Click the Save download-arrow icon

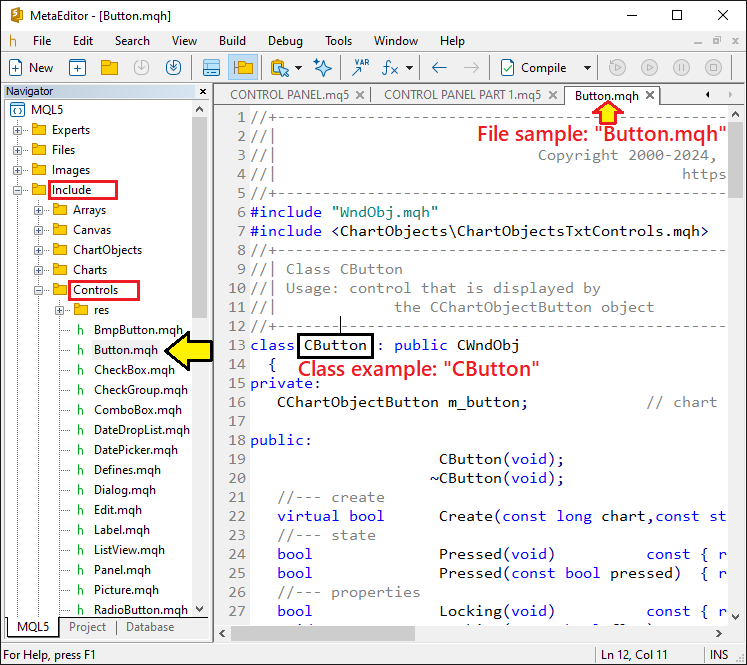click(141, 68)
